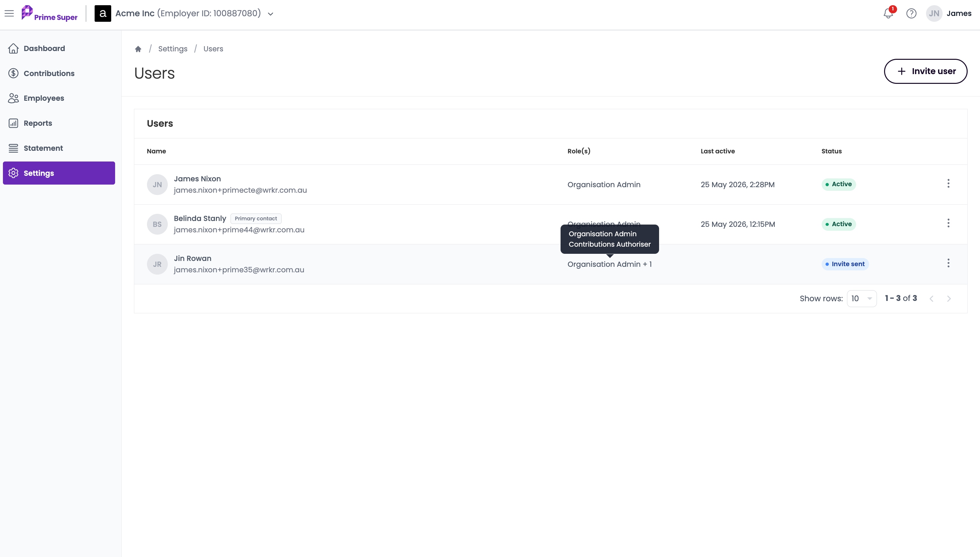Select Settings in the sidebar
The height and width of the screenshot is (557, 980).
[x=59, y=173]
